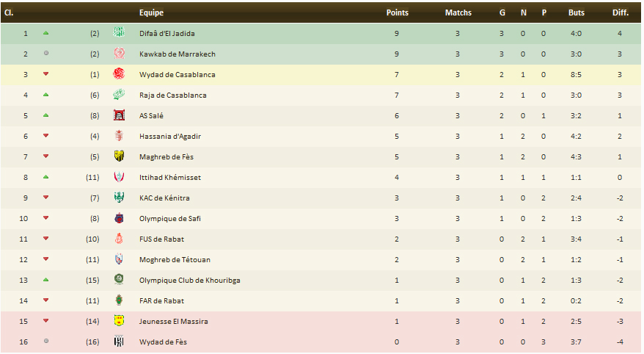
Task: Click the AS Salé club badge
Action: [119, 115]
